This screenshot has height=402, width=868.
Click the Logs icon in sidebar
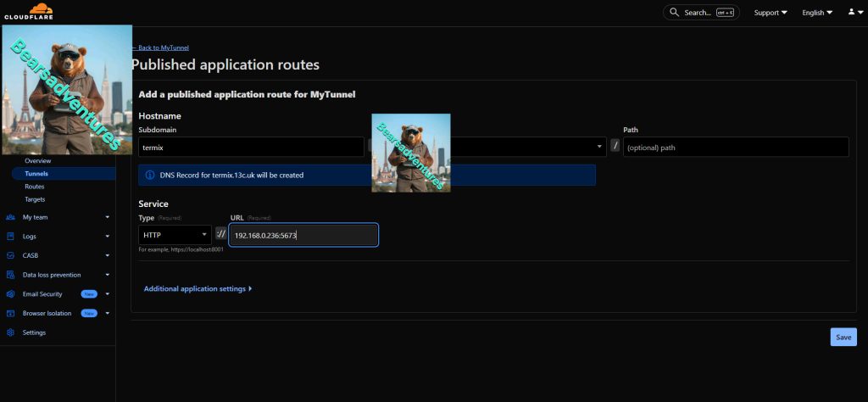[10, 237]
